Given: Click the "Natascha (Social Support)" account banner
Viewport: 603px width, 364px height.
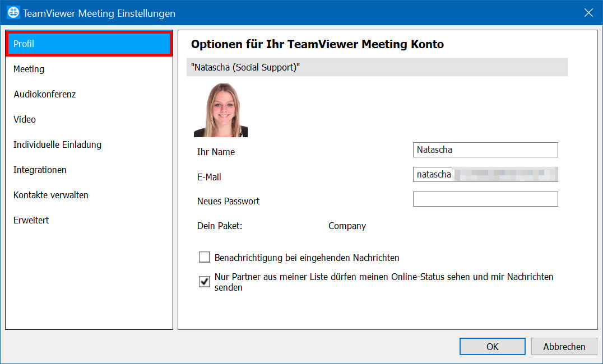Looking at the screenshot, I should [x=377, y=67].
